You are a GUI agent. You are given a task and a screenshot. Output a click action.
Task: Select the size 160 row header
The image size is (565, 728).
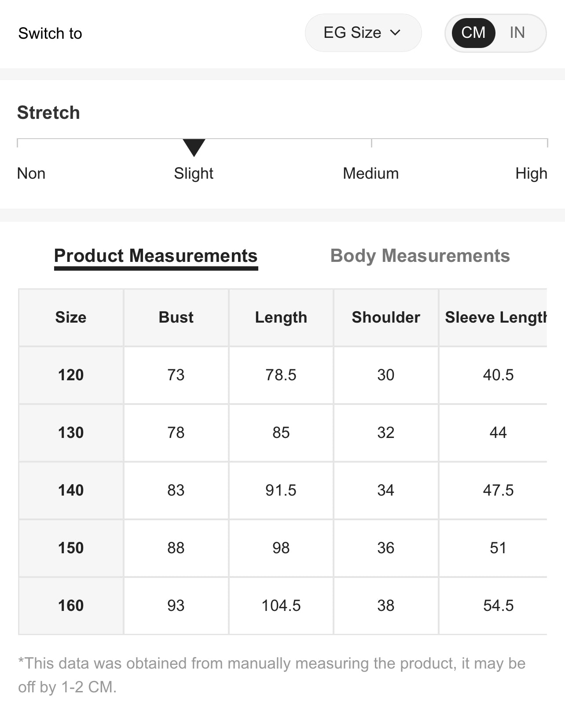(x=71, y=606)
